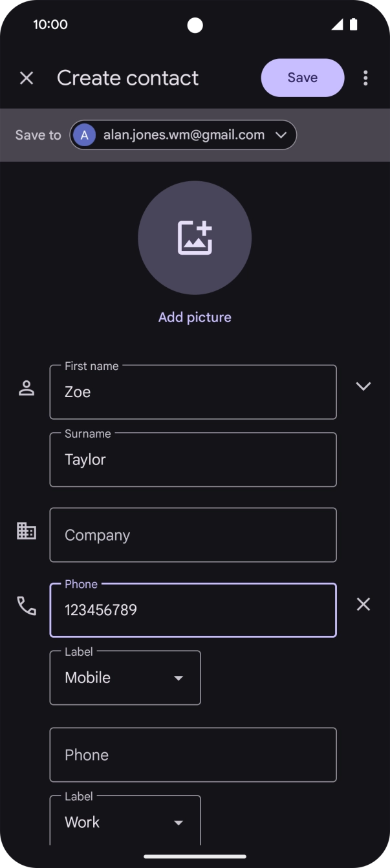Click the company building icon
Viewport: 390px width, 868px height.
(27, 532)
